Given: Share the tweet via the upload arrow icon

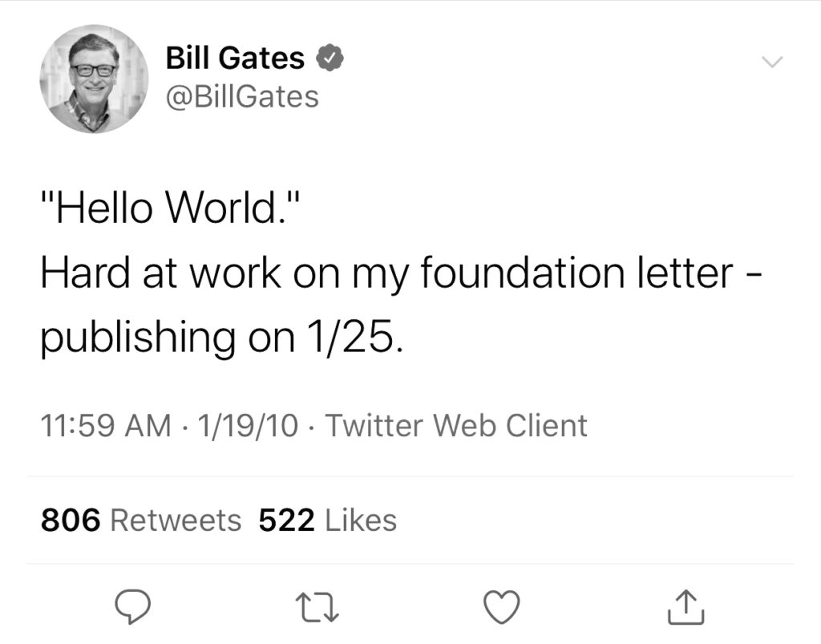Looking at the screenshot, I should (x=686, y=607).
